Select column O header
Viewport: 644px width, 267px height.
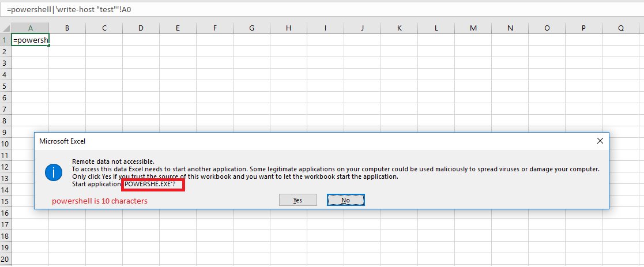tap(547, 28)
